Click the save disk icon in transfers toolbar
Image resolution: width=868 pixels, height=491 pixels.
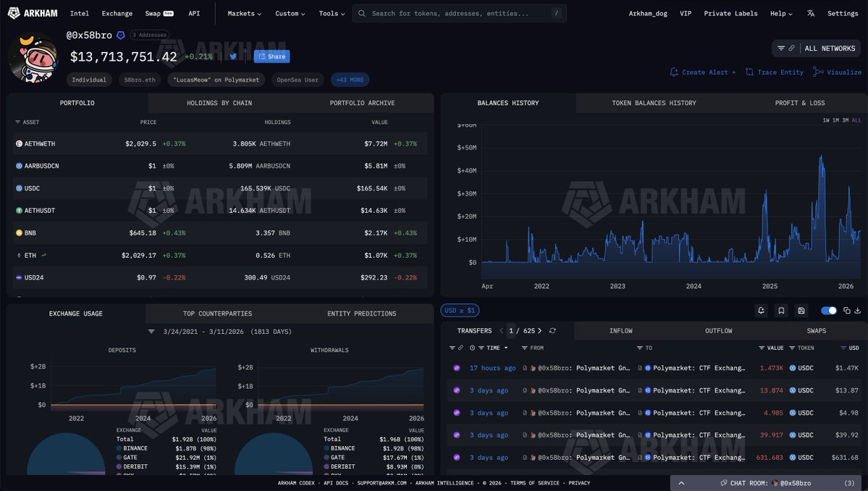801,311
